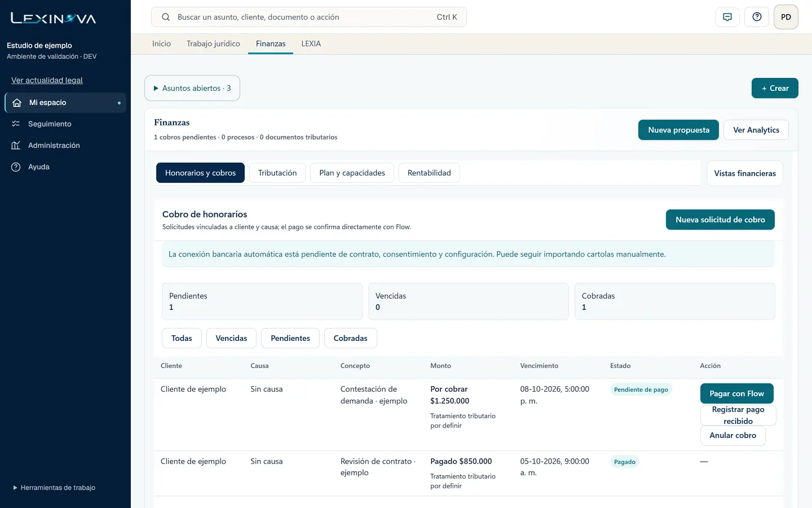Click the Ayuda help icon in sidebar

pos(16,167)
